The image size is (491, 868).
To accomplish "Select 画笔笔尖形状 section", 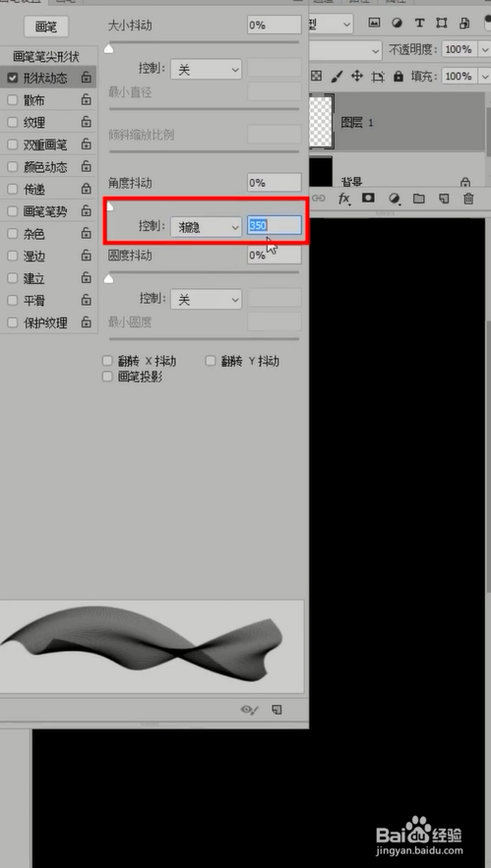I will (x=46, y=56).
